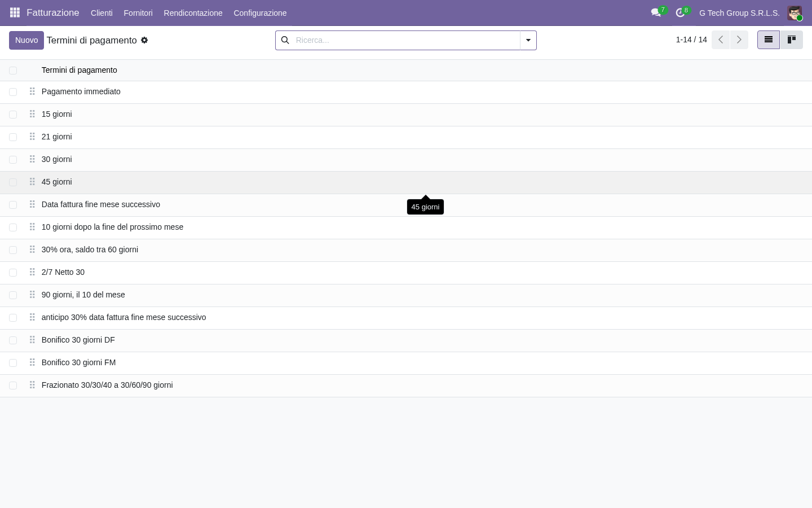This screenshot has width=812, height=508.
Task: Open the conversations messages icon
Action: 656,12
